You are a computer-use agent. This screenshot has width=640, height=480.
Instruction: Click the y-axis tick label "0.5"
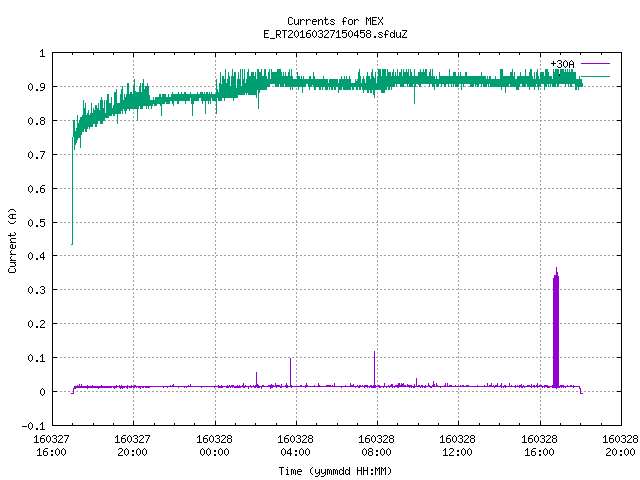[36, 222]
